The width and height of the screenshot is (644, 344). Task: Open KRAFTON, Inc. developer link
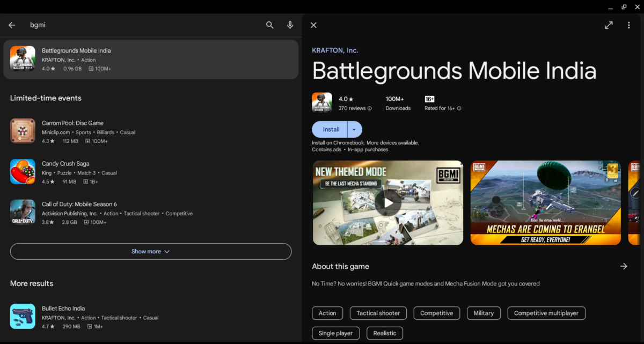tap(335, 50)
